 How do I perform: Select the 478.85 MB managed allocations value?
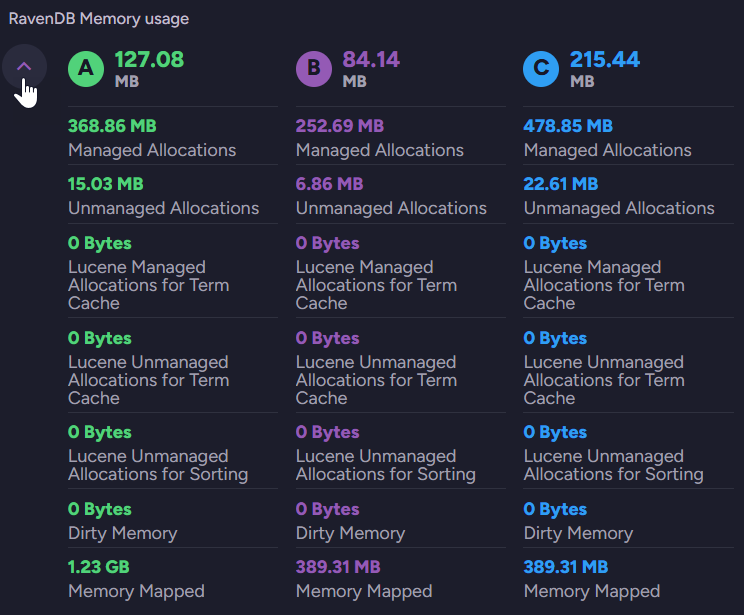coord(568,126)
